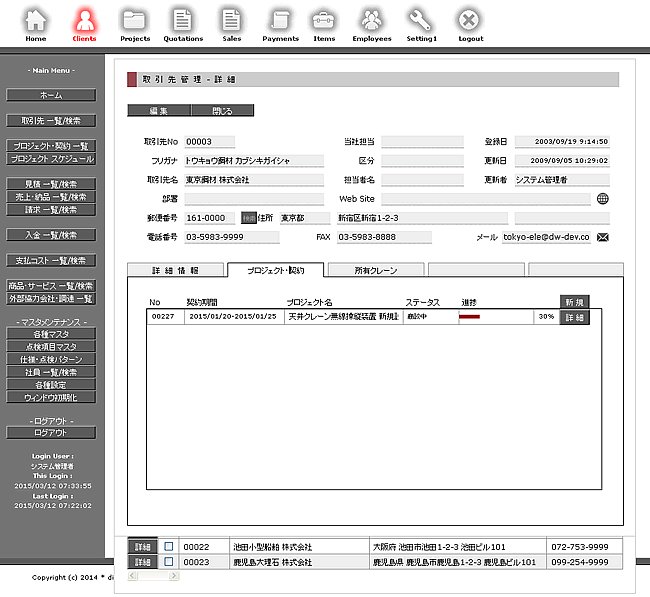Open 入金 一覧/検索 in sidebar
The height and width of the screenshot is (597, 650).
(x=51, y=235)
